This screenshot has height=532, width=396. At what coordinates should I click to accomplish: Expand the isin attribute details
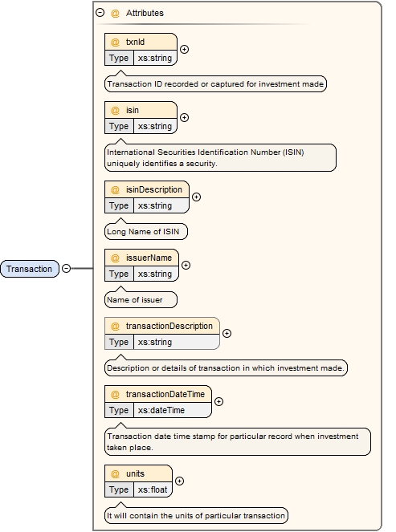184,118
